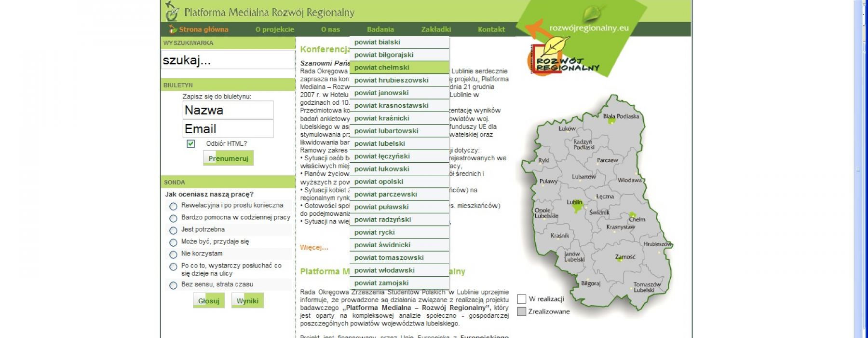Select powiat włodawski from dropdown

coord(399,270)
